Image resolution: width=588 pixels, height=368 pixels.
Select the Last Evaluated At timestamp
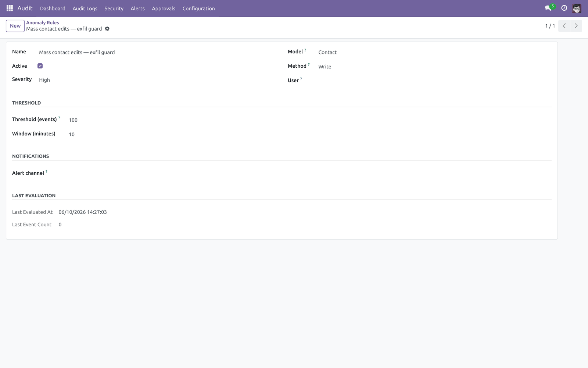click(83, 212)
